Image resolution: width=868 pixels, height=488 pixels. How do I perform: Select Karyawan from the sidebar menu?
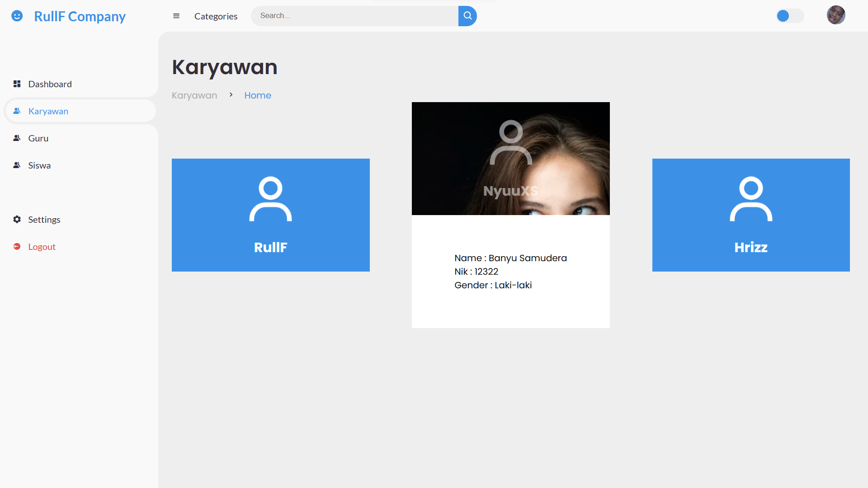click(x=48, y=111)
